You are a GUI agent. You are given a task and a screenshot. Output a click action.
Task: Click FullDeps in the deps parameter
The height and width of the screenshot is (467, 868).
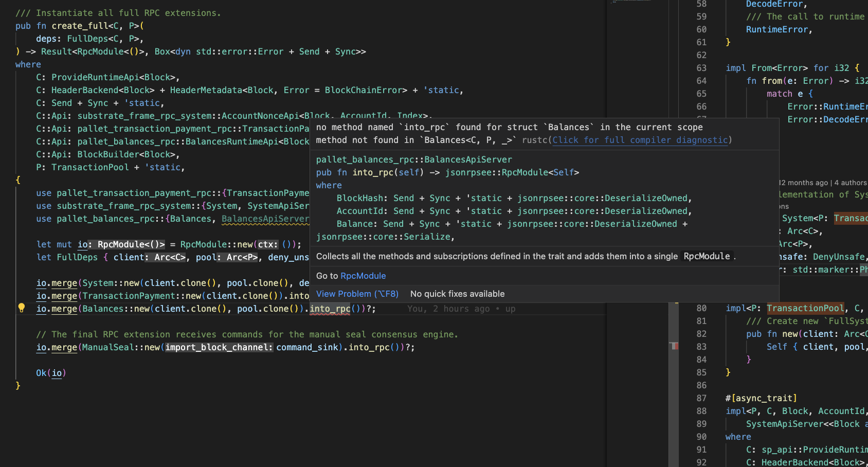[87, 39]
